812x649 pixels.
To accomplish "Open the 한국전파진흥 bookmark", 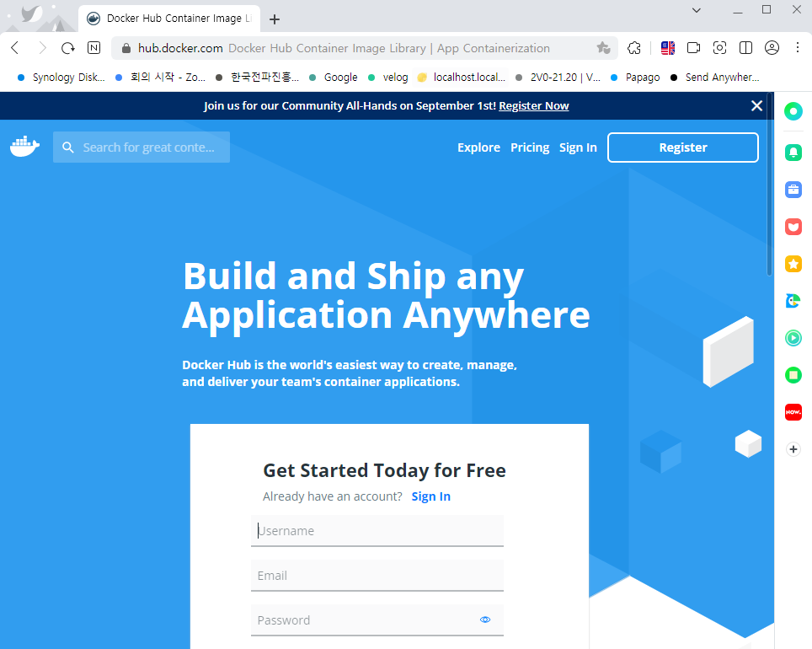I will pyautogui.click(x=258, y=78).
